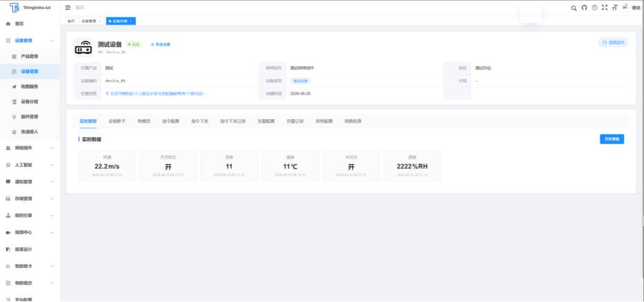Image resolution: width=644 pixels, height=302 pixels.
Task: Click the blue 历史数据 button
Action: (x=611, y=139)
